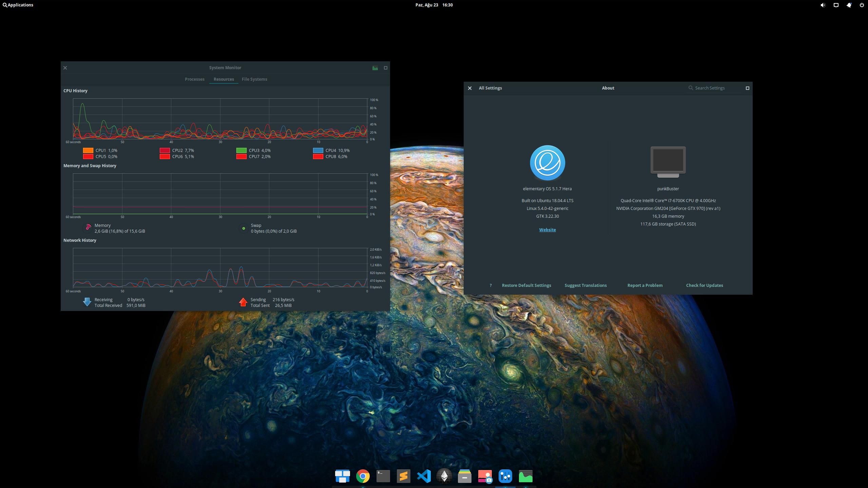Click Check for Updates button
The image size is (868, 488).
[x=704, y=285]
